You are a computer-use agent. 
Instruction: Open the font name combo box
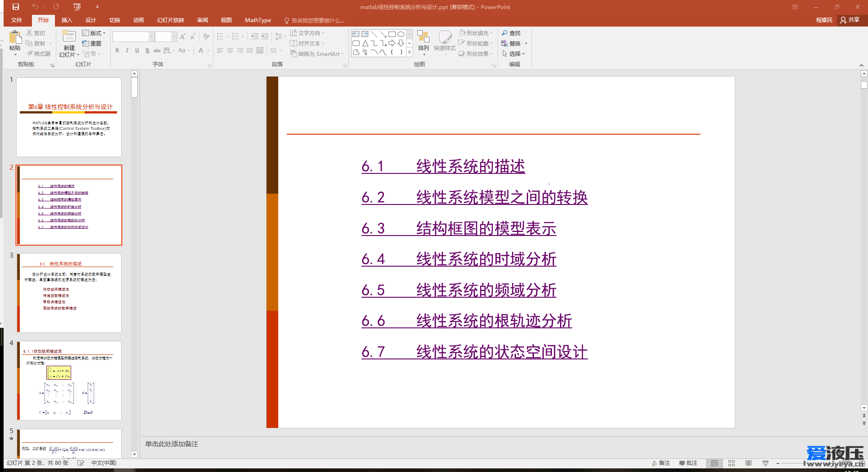[133, 37]
